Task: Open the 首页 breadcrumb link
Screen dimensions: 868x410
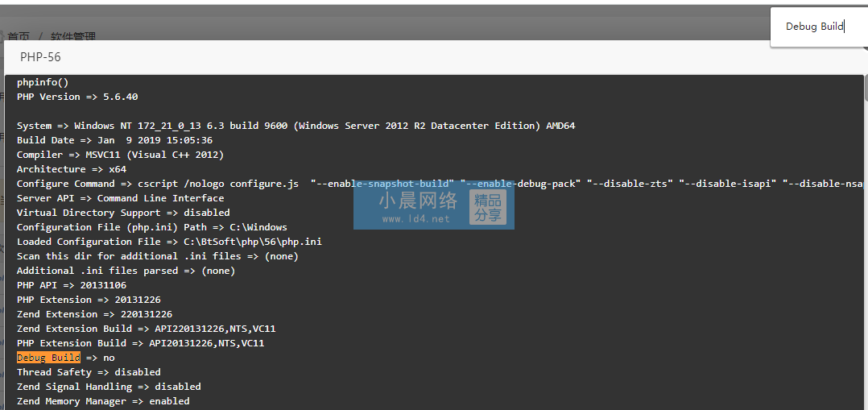Action: pos(19,36)
